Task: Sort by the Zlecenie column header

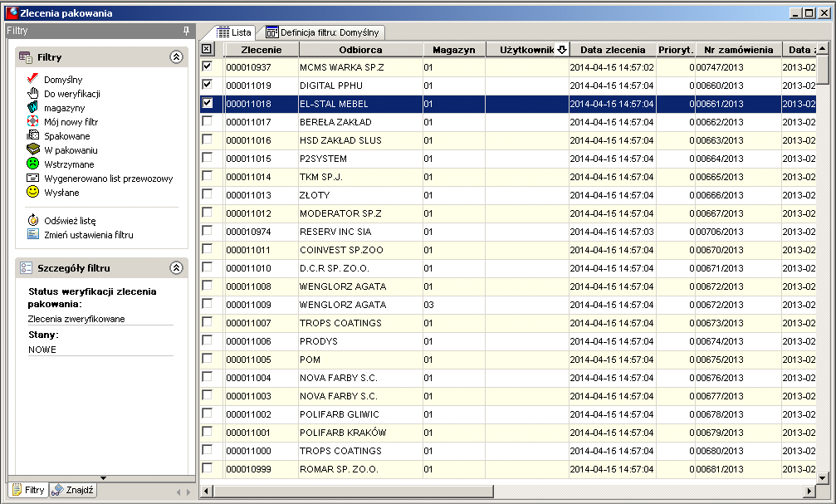Action: (x=262, y=50)
